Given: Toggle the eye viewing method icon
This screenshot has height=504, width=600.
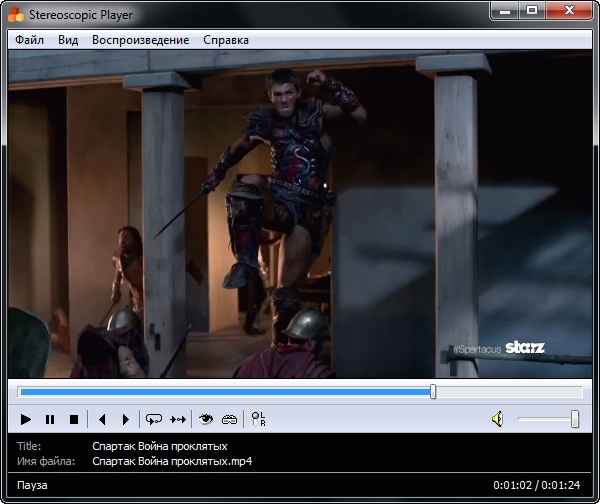Looking at the screenshot, I should pyautogui.click(x=206, y=420).
